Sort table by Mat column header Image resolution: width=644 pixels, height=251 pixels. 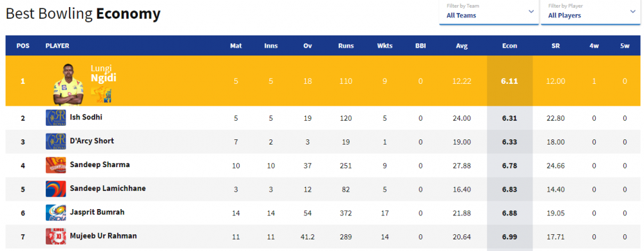coord(236,46)
